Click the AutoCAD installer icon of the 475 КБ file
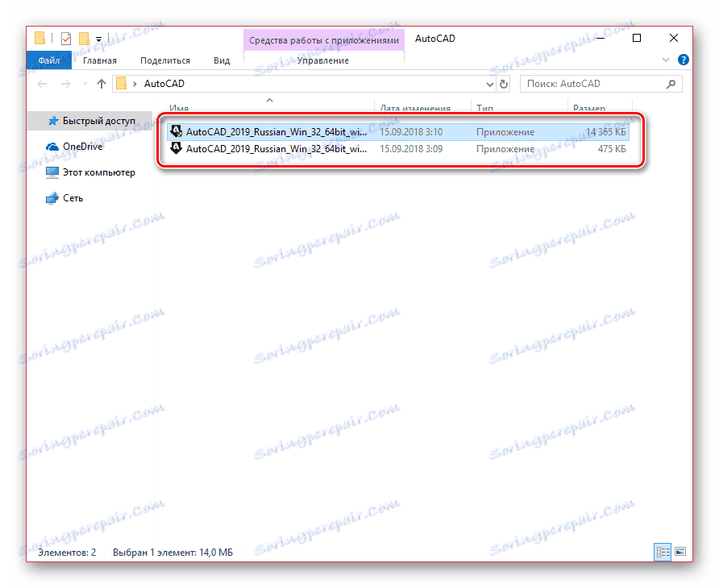Image resolution: width=719 pixels, height=588 pixels. 176,148
